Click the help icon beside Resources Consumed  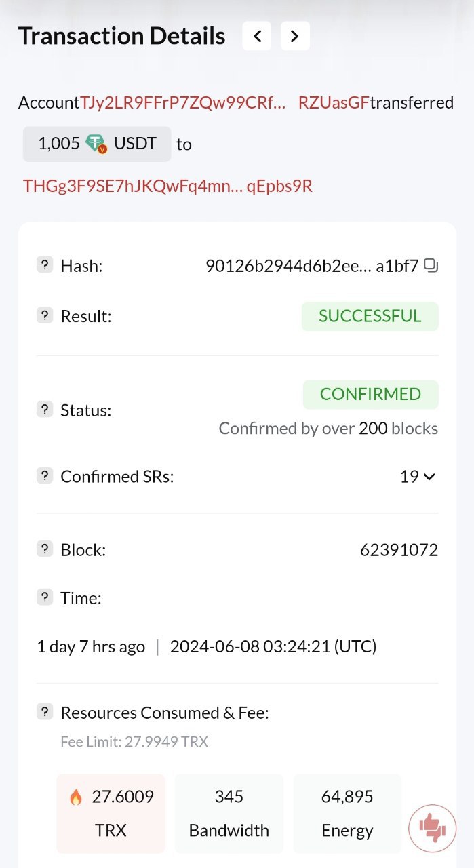[x=45, y=712]
